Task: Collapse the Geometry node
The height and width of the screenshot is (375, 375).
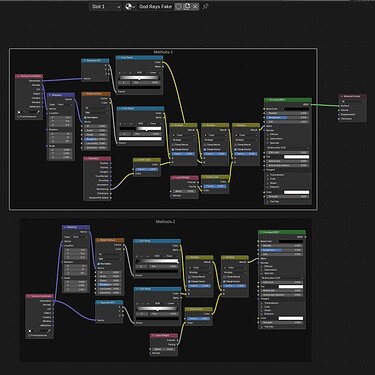Action: (86, 159)
